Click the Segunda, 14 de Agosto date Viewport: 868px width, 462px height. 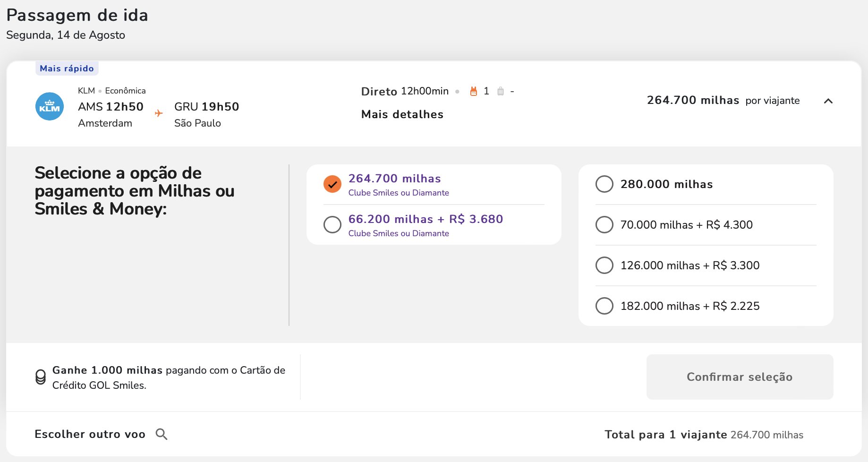click(66, 35)
